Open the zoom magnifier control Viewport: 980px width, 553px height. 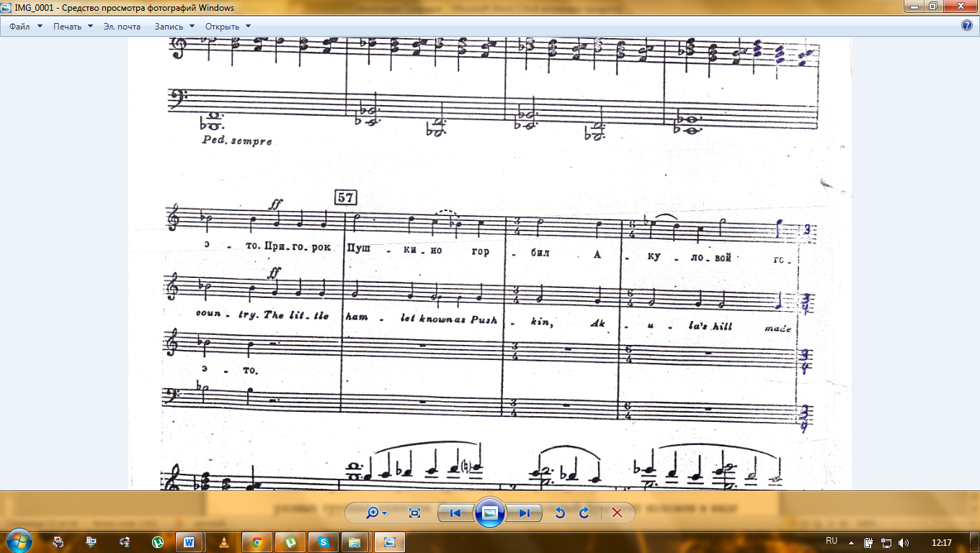point(373,513)
